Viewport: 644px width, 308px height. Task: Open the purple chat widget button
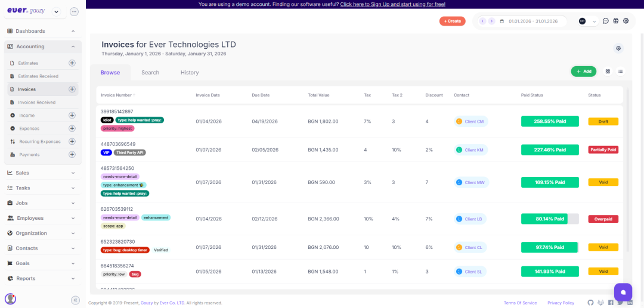pos(623,292)
